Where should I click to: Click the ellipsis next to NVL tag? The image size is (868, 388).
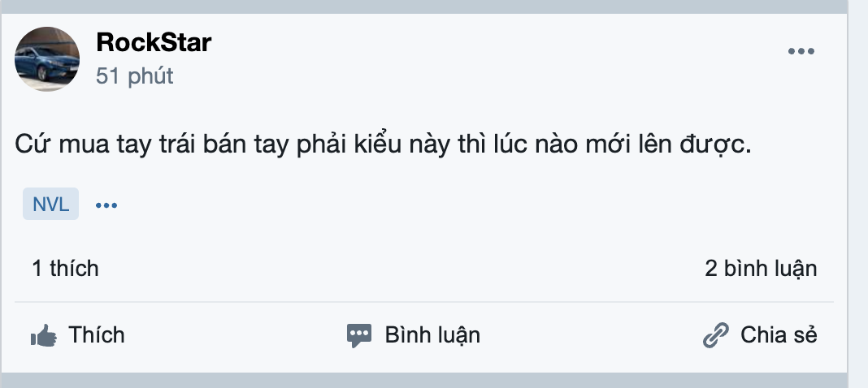(x=106, y=205)
